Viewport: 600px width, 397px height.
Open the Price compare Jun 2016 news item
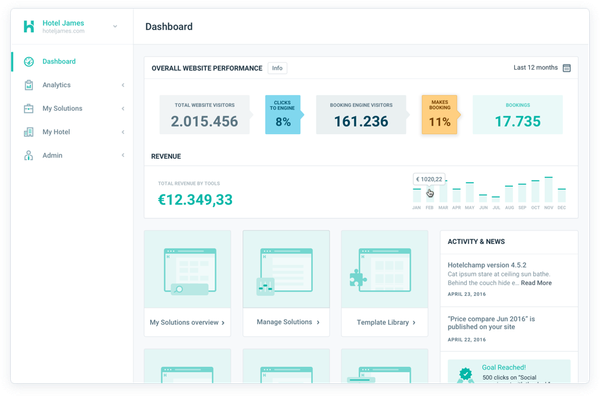click(x=491, y=323)
